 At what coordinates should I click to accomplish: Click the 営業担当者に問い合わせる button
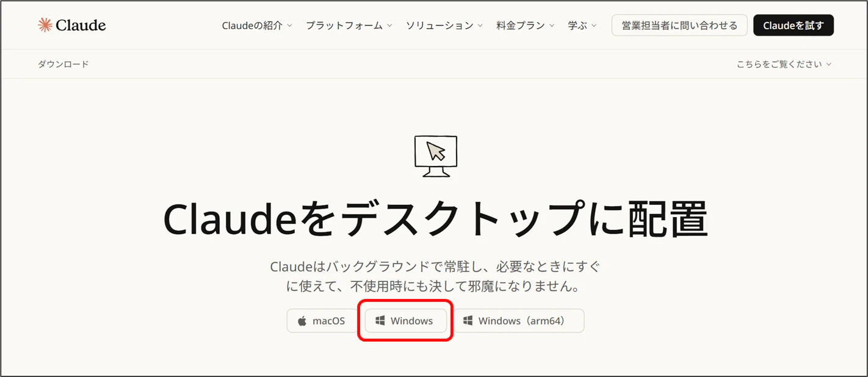point(679,26)
